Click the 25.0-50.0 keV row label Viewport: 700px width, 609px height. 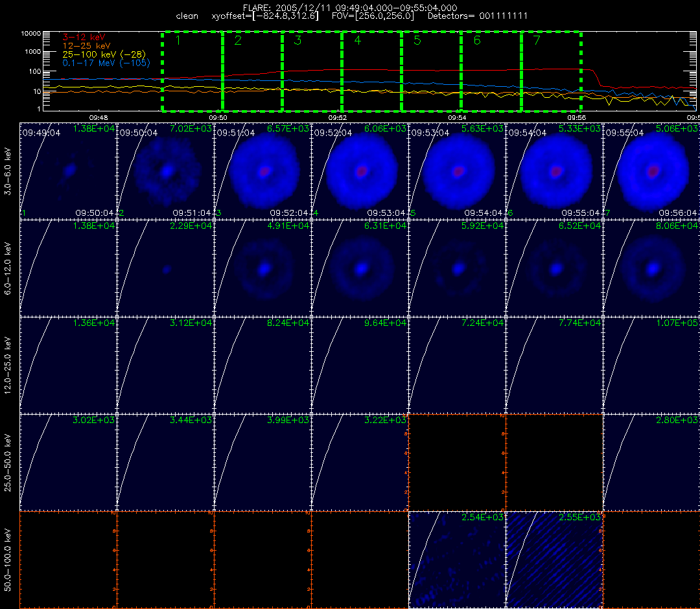click(8, 463)
